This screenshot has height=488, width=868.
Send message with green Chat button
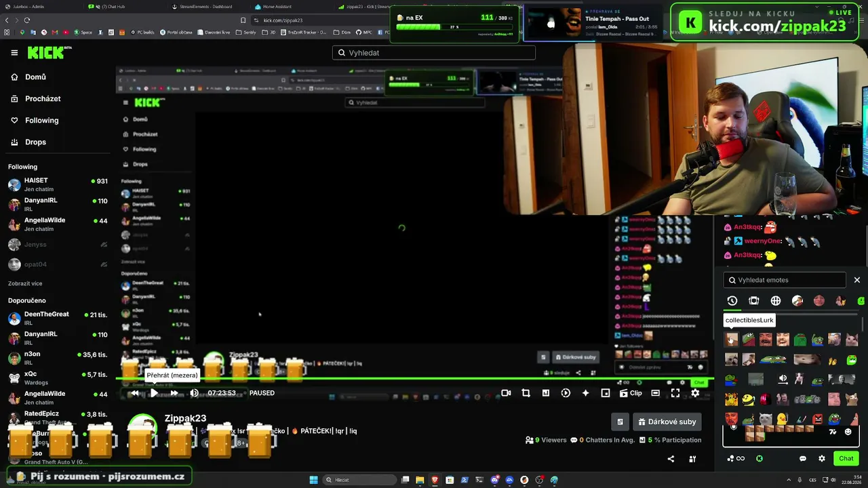(846, 458)
